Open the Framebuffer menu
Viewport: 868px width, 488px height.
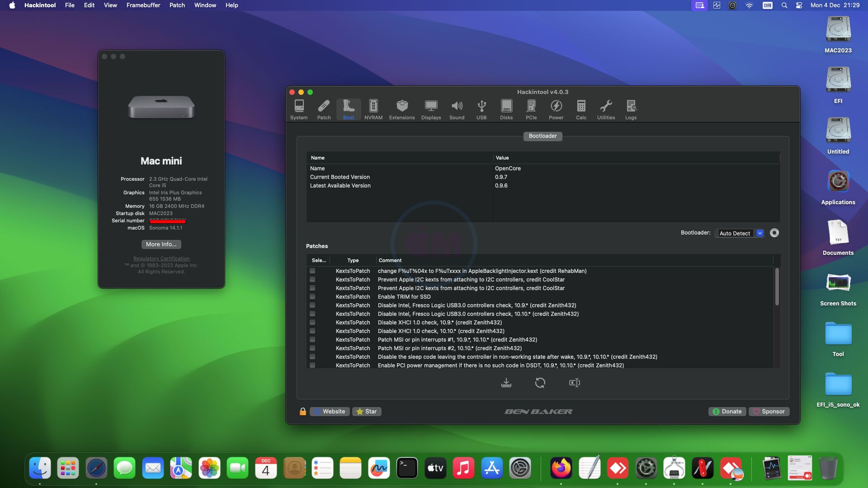[x=143, y=5]
